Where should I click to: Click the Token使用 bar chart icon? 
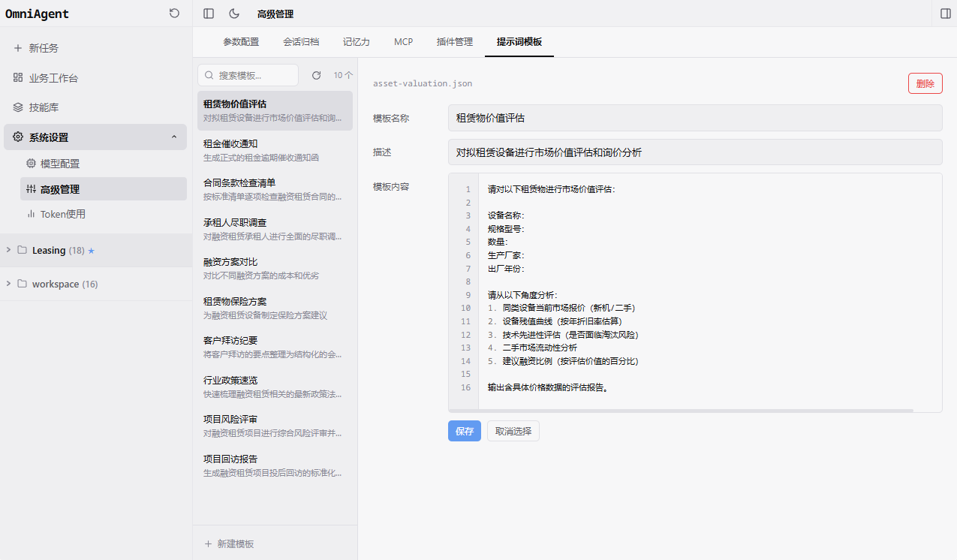tap(31, 214)
